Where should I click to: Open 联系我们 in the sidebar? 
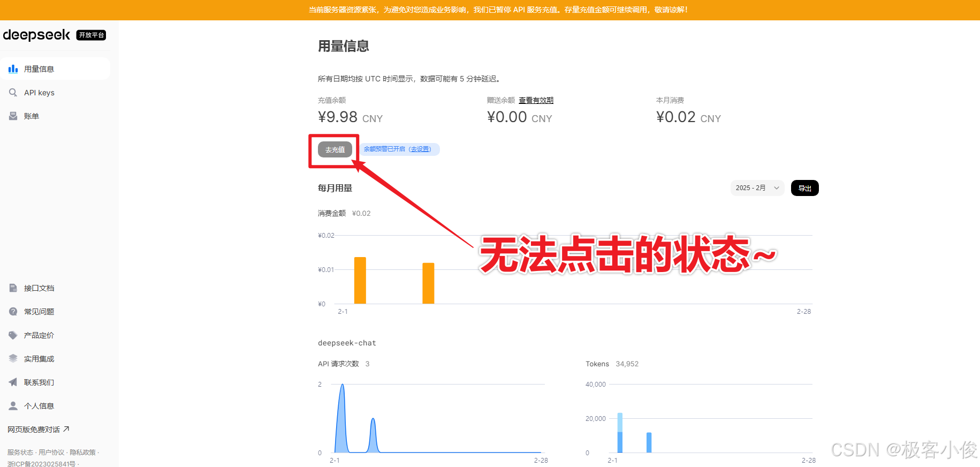(x=56, y=382)
